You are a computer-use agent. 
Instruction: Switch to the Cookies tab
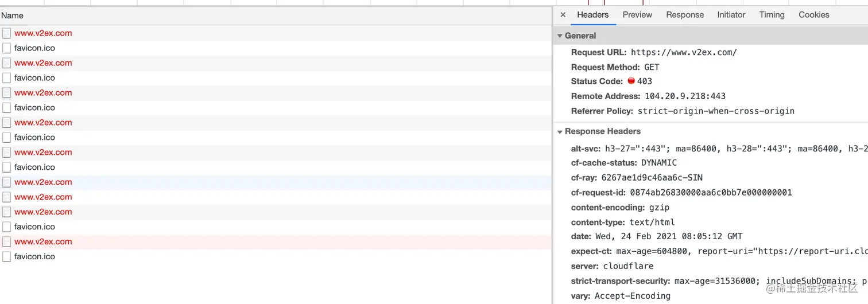813,15
